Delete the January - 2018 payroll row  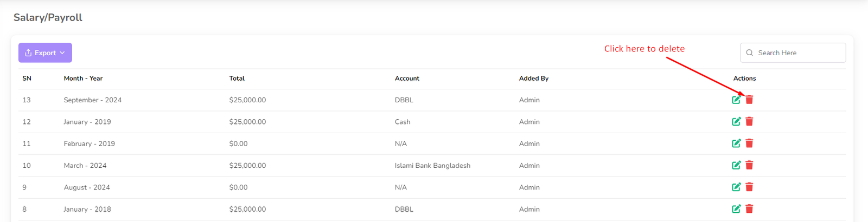click(x=749, y=209)
